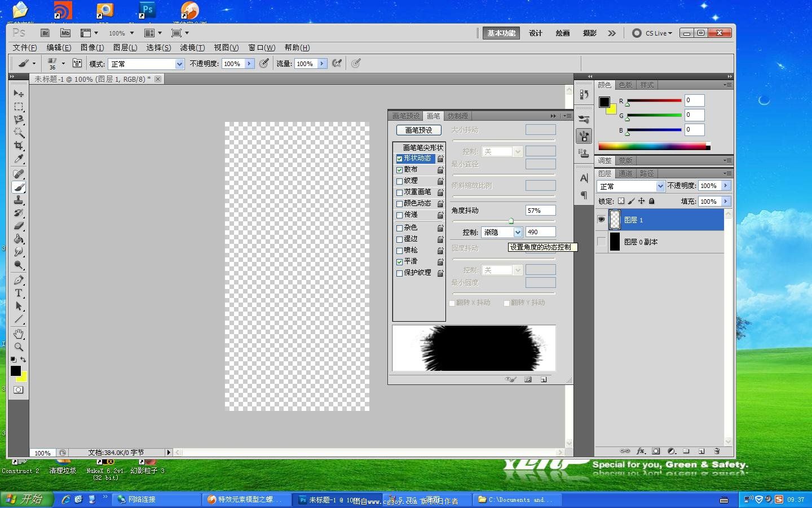Launch Mini Bridge from application bar
The height and width of the screenshot is (508, 812).
(x=65, y=33)
